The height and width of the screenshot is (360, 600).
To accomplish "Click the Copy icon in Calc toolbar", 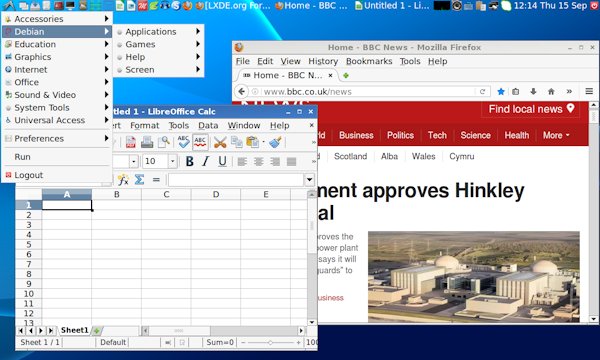I will [236, 142].
